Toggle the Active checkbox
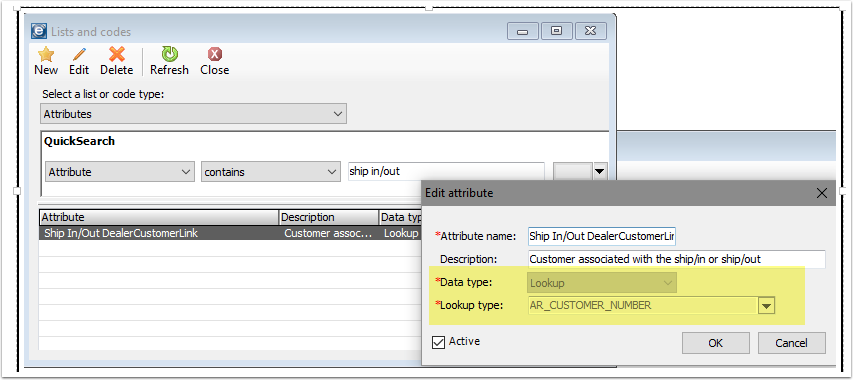 (x=438, y=342)
